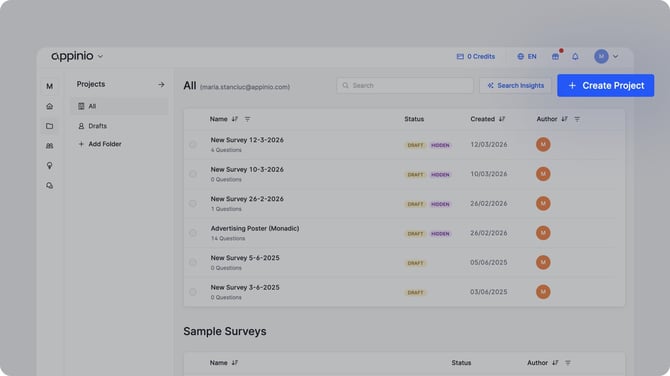Screen dimensions: 670x376
Task: Collapse the Projects panel arrow
Action: [x=161, y=85]
